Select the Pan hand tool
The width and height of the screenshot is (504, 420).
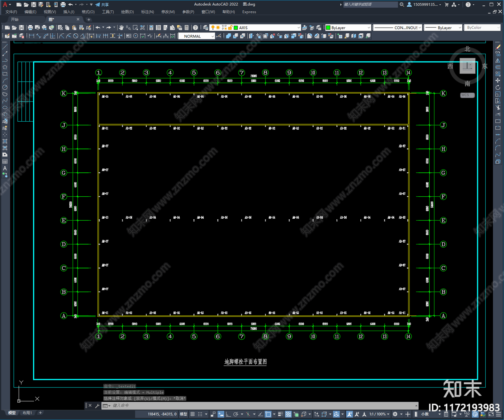(121, 28)
